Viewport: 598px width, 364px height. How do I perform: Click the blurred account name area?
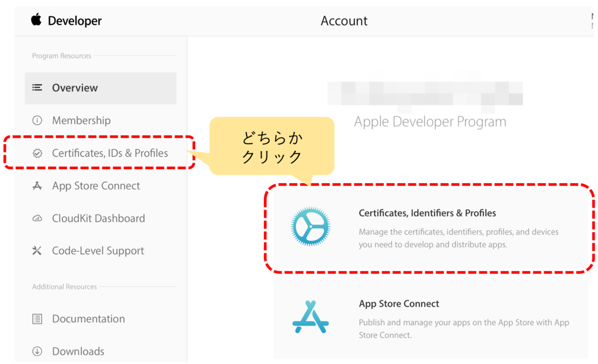click(x=425, y=93)
